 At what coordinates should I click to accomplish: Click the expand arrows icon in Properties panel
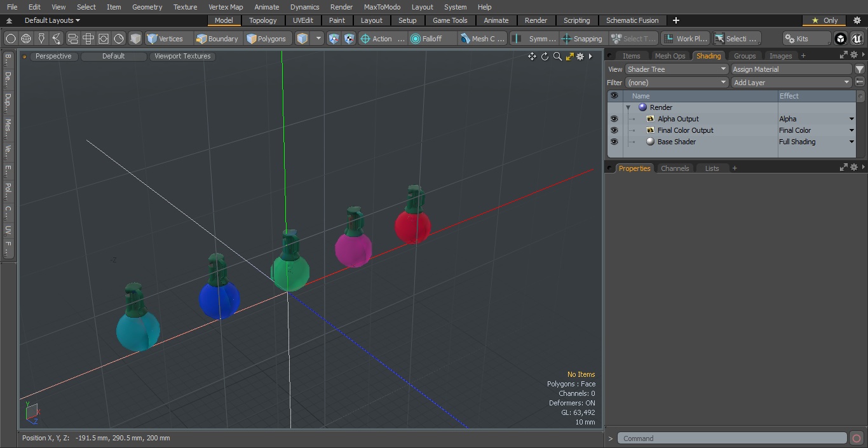click(x=844, y=168)
